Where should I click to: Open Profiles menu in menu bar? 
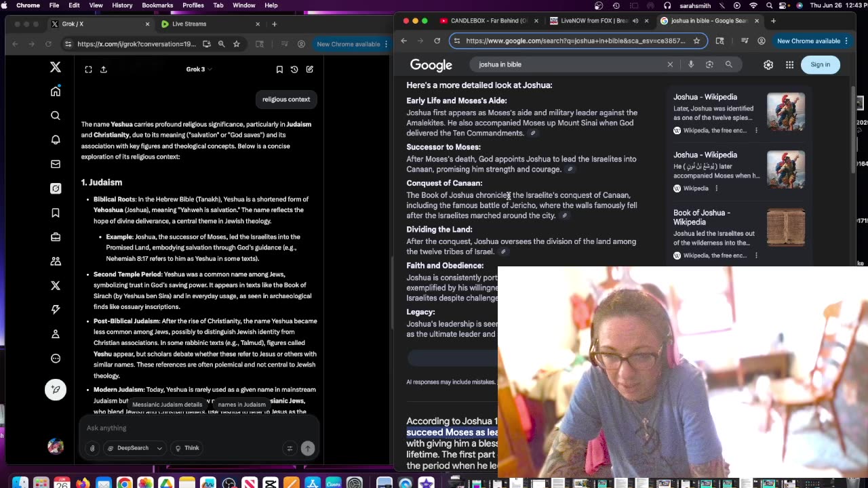pyautogui.click(x=193, y=5)
